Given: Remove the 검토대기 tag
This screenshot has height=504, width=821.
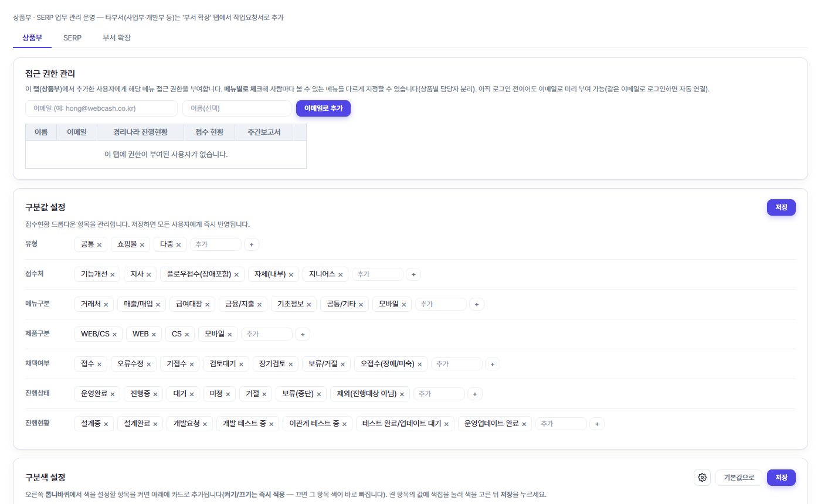Looking at the screenshot, I should (241, 364).
